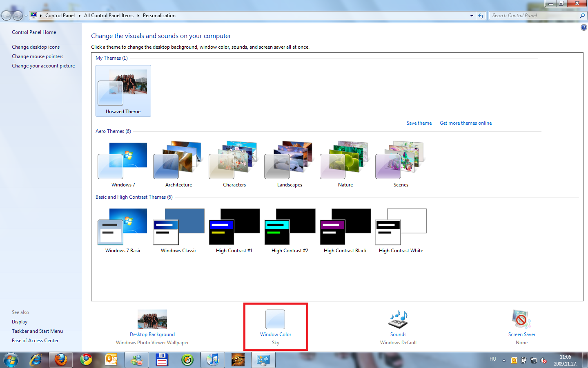Click the network tray icon
The image size is (588, 368).
tap(534, 360)
